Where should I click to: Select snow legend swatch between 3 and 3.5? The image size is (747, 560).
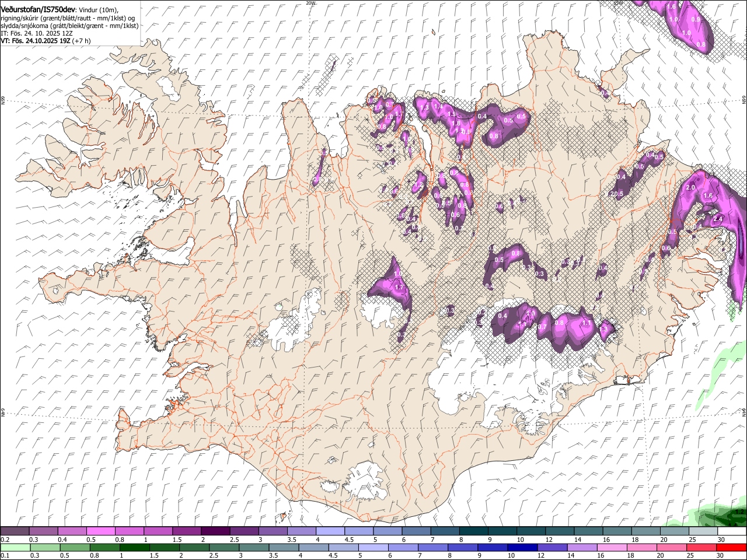click(x=273, y=531)
